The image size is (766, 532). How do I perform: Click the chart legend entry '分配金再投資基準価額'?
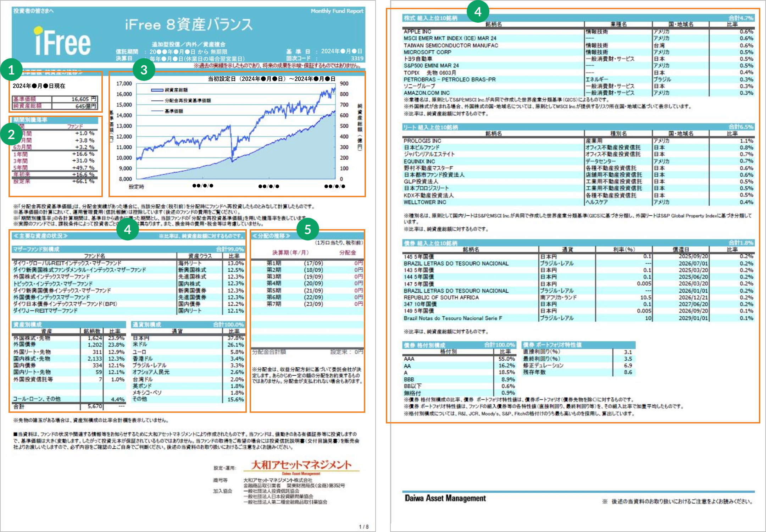[188, 100]
